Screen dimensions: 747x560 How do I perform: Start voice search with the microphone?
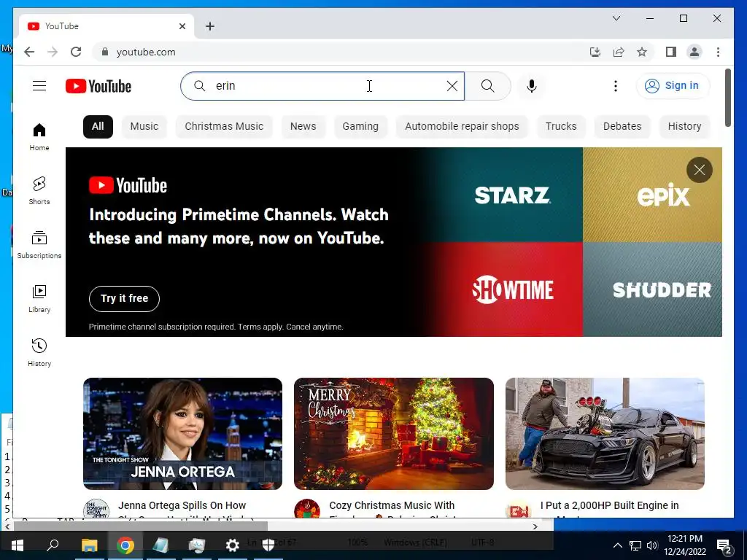532,86
